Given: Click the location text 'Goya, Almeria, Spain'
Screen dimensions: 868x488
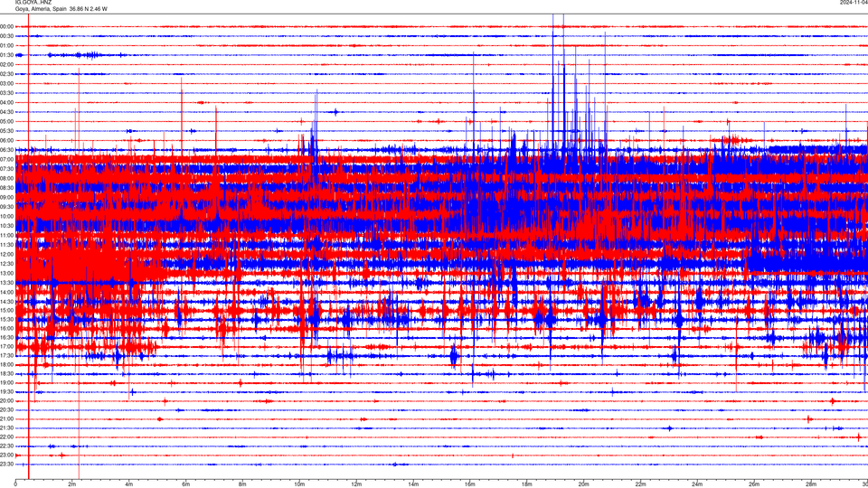Looking at the screenshot, I should [x=41, y=9].
